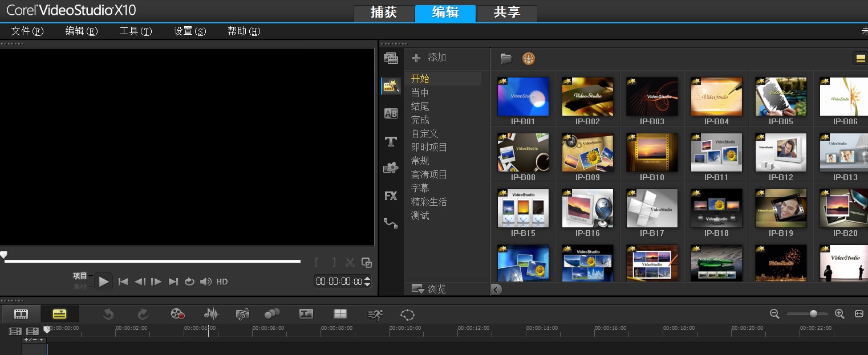Click the Undo arrow in timeline toolbar

(108, 314)
